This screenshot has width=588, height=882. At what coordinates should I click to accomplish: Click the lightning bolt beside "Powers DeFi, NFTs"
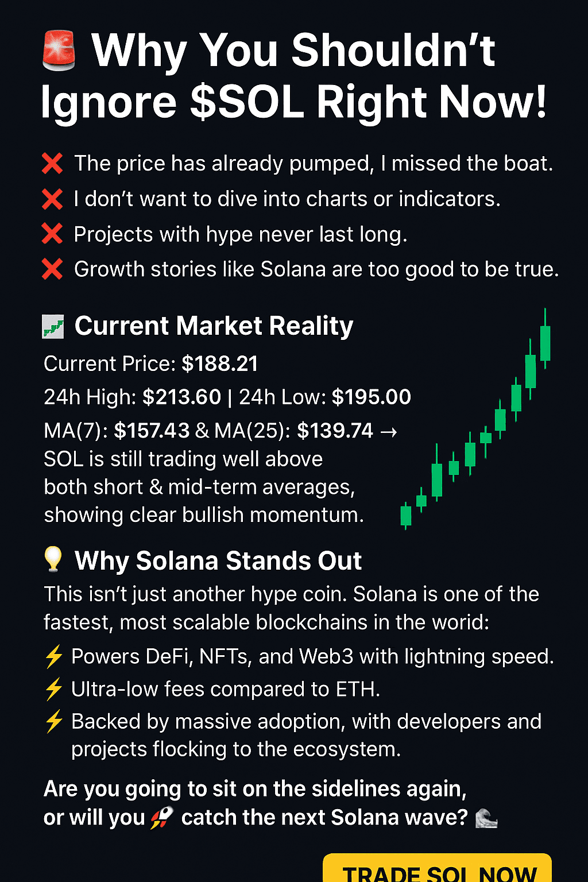(54, 656)
